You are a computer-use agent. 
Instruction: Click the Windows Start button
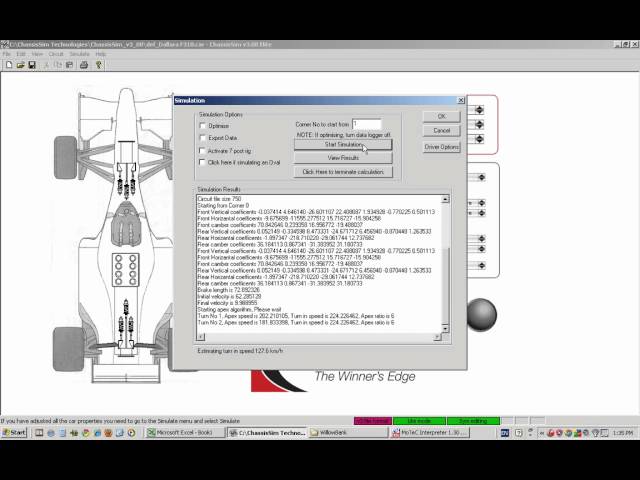point(14,433)
